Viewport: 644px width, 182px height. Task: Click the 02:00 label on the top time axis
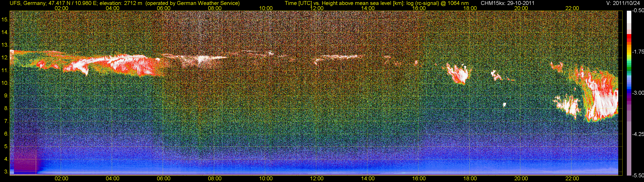point(61,8)
